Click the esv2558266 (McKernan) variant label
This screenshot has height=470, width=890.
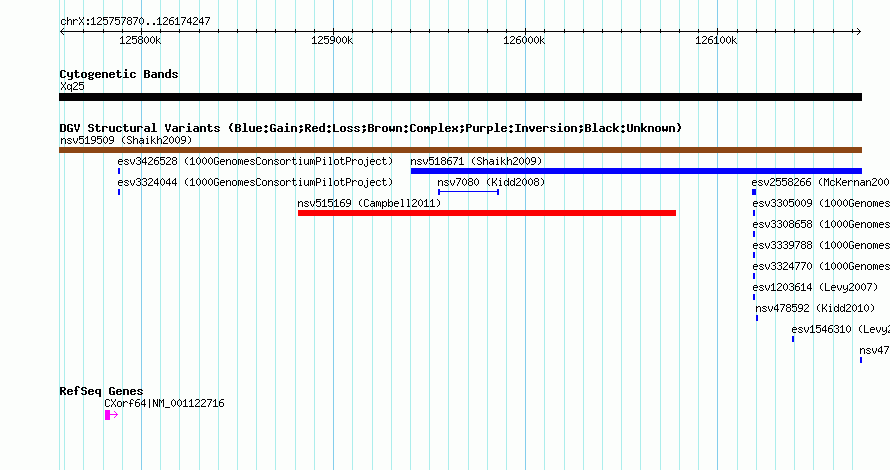820,182
